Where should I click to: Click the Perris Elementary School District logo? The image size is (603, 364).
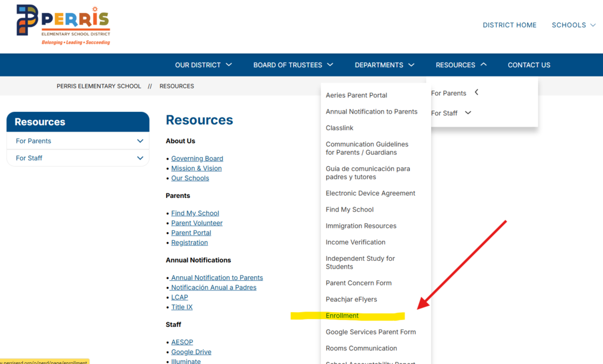(x=64, y=25)
